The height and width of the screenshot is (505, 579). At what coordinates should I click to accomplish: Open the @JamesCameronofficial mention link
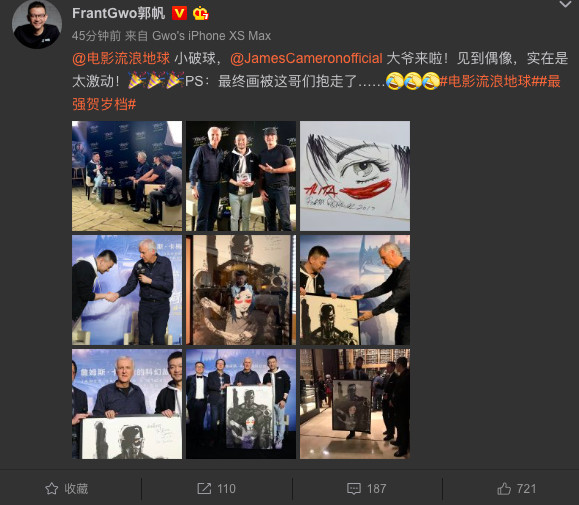pyautogui.click(x=306, y=58)
